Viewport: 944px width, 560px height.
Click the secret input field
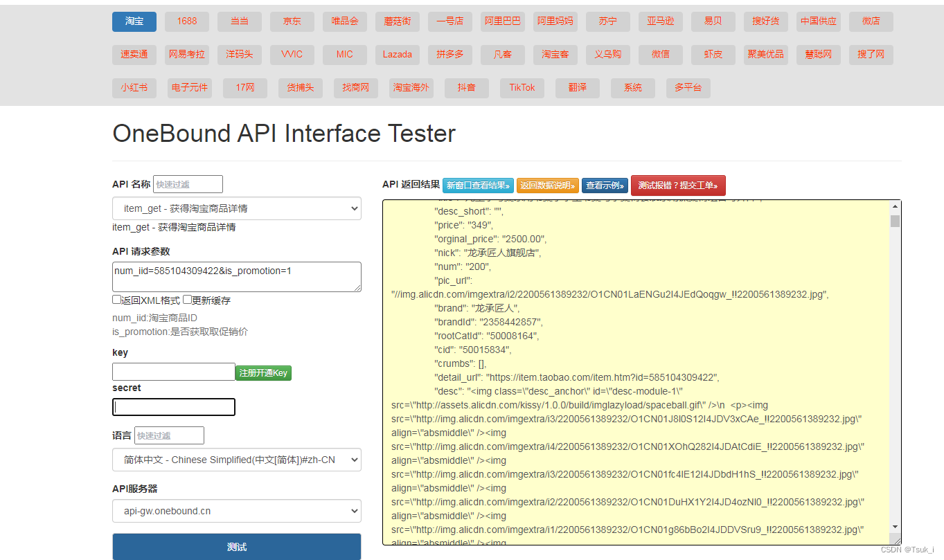pyautogui.click(x=174, y=407)
